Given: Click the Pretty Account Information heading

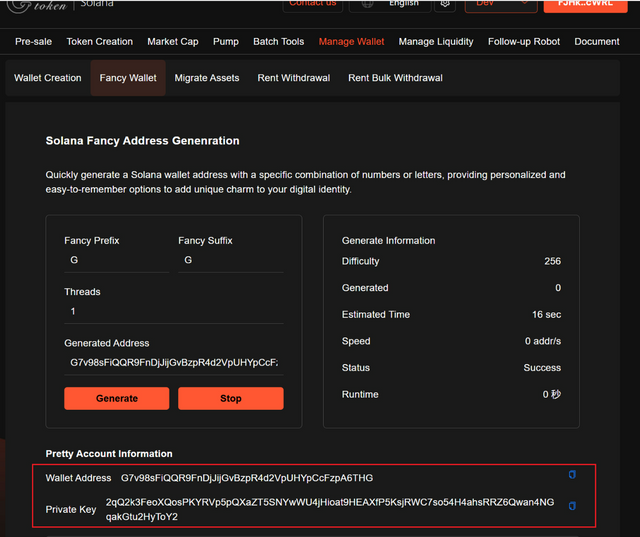Looking at the screenshot, I should coord(109,454).
